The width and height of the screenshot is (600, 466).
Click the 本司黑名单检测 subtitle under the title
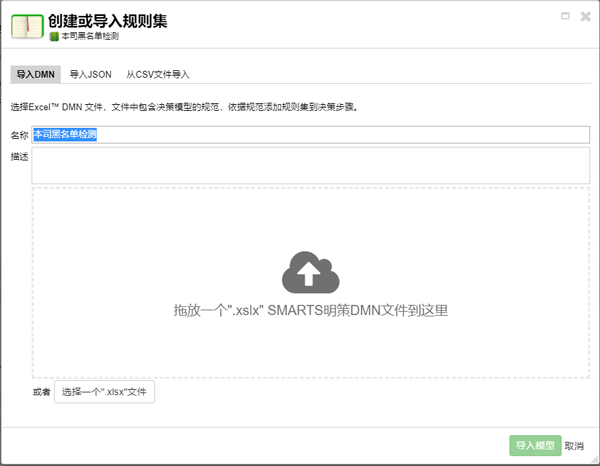pos(90,36)
